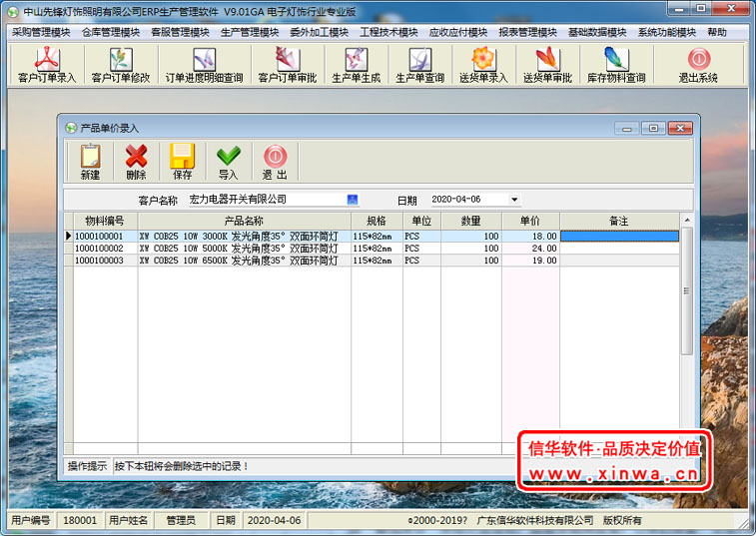Open 送货单审批 toolbar icon

547,65
